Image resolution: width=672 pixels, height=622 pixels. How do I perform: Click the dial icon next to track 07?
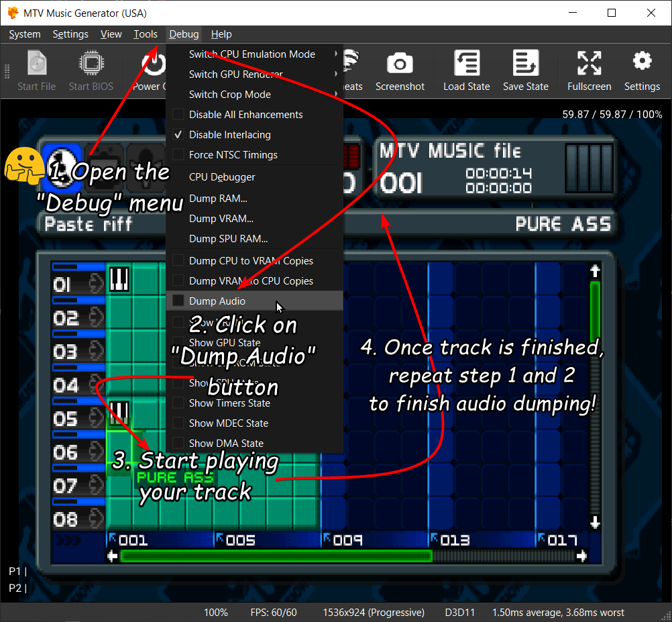click(96, 485)
